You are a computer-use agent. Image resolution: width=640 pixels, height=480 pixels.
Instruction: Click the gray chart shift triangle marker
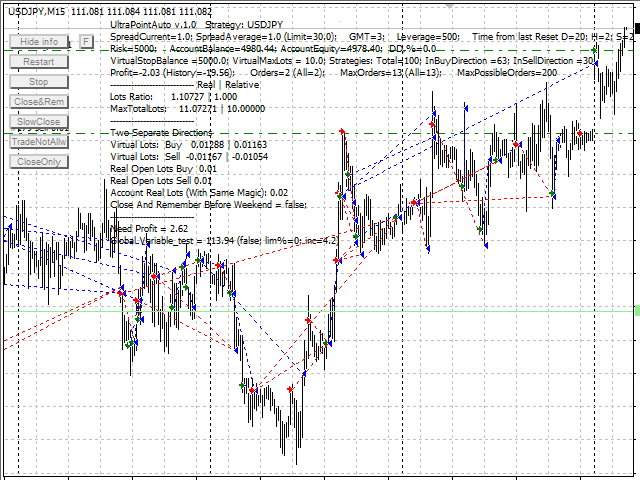point(449,7)
